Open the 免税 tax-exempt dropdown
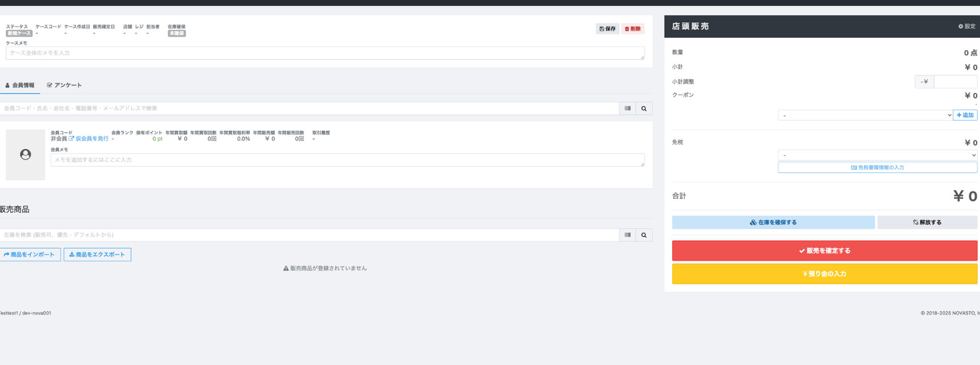 click(x=877, y=155)
